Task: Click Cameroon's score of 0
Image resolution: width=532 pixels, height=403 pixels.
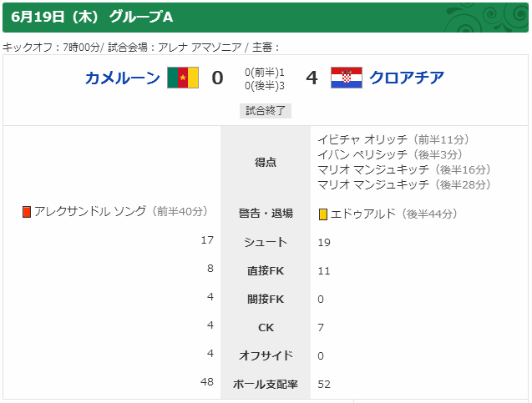Action: tap(217, 78)
